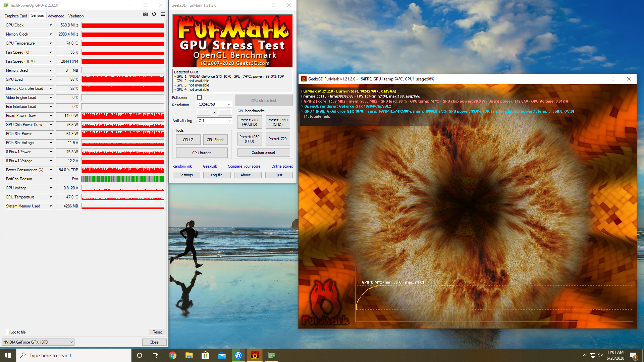Click the GPU-Z refresh icon
Image resolution: width=644 pixels, height=362 pixels.
click(154, 14)
